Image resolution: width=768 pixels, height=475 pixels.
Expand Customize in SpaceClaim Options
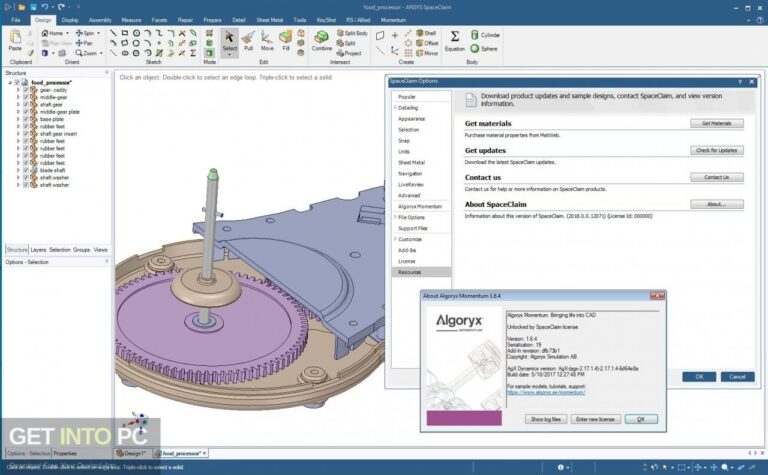coord(395,239)
